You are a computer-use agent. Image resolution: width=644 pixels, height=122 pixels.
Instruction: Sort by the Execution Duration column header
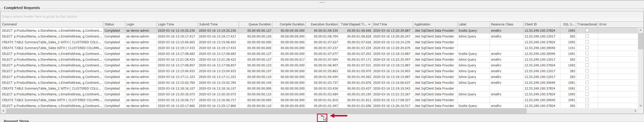point(322,24)
